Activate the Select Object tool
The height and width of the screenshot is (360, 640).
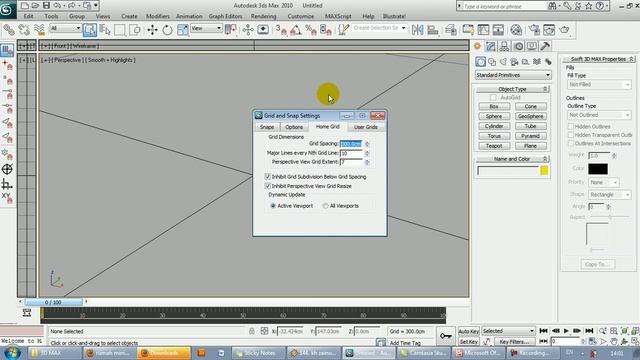89,30
